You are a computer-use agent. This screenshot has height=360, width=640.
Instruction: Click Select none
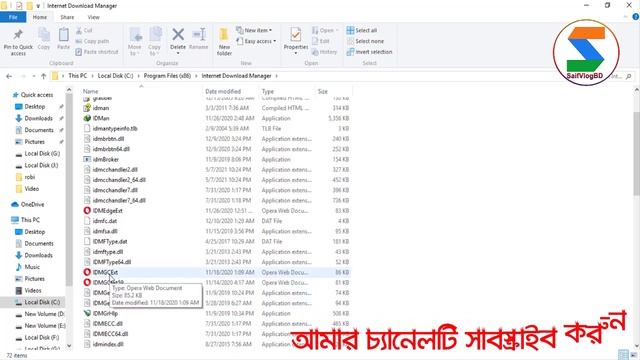click(x=365, y=41)
